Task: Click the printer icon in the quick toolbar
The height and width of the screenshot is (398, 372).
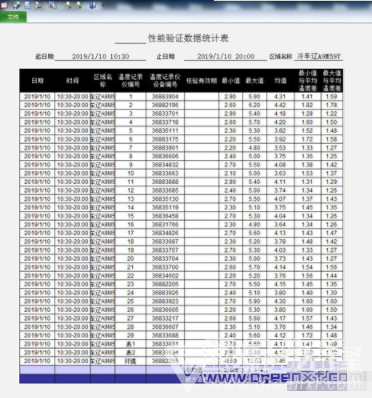Action: 38,5
